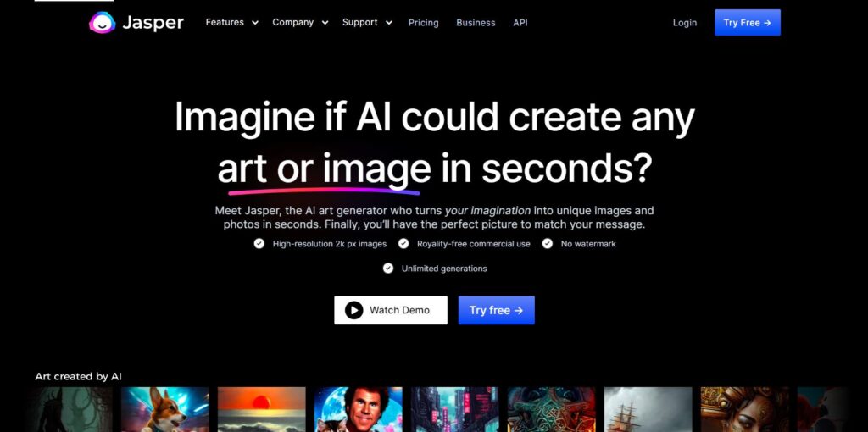Click the play icon on Watch Demo
The width and height of the screenshot is (868, 432).
coord(353,310)
